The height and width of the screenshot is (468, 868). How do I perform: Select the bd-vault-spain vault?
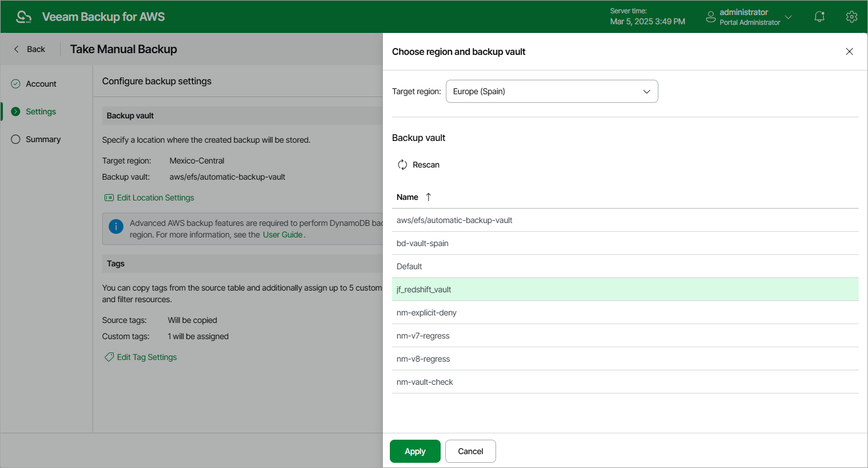(625, 243)
